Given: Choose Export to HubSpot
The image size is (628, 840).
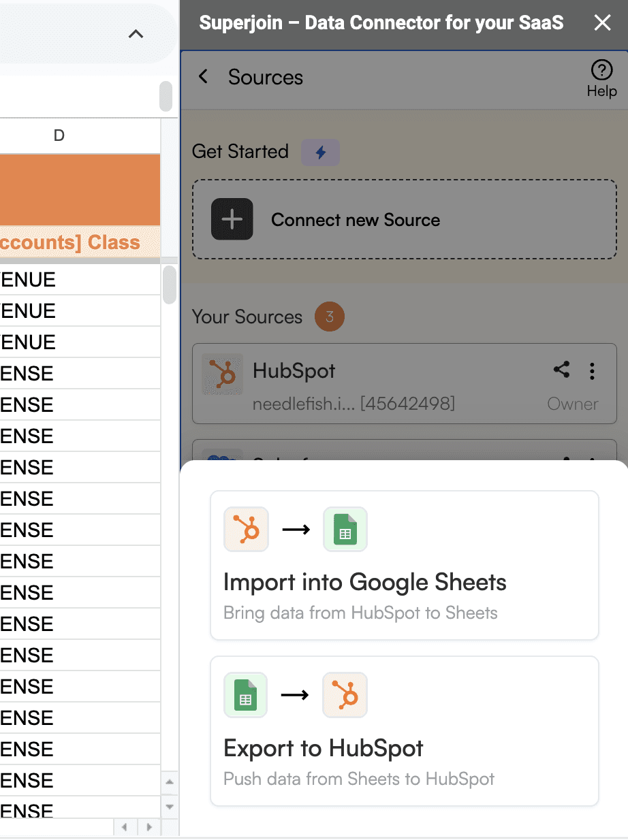Looking at the screenshot, I should pos(405,731).
